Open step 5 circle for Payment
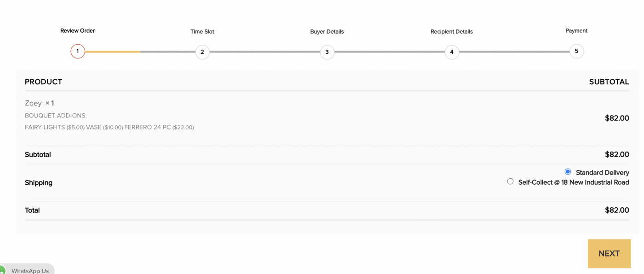 pyautogui.click(x=576, y=51)
